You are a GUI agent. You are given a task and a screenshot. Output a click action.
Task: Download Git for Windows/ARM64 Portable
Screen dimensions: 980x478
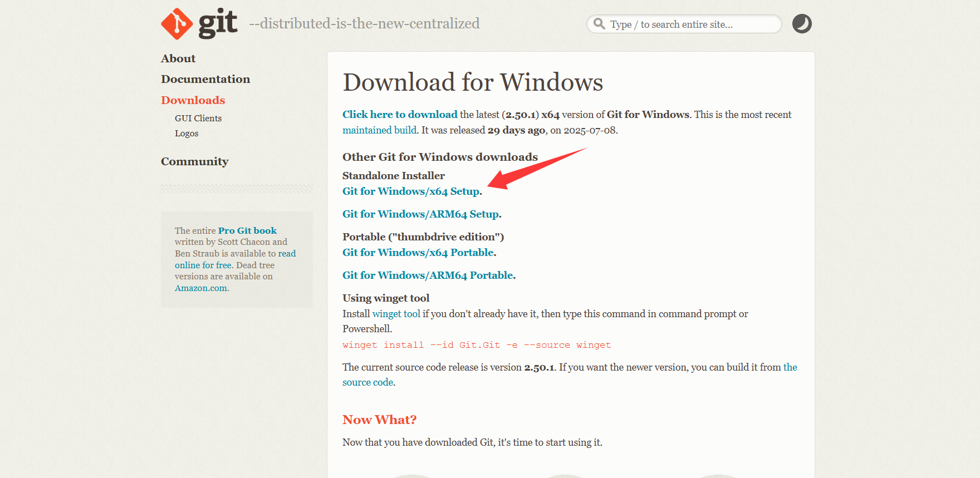click(x=428, y=275)
